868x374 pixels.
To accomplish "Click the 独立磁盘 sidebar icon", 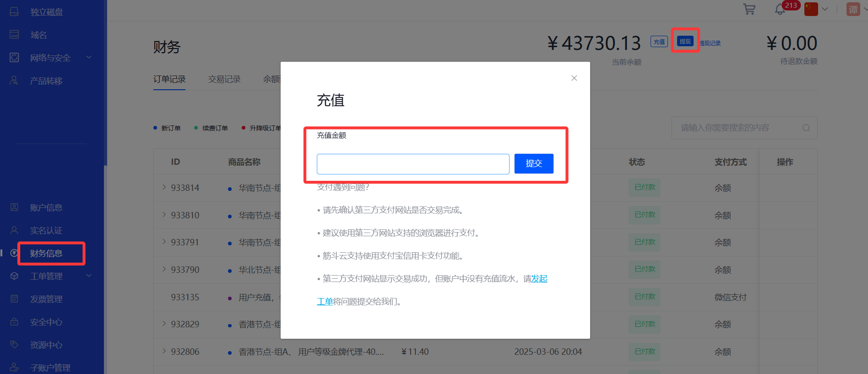I will point(14,11).
